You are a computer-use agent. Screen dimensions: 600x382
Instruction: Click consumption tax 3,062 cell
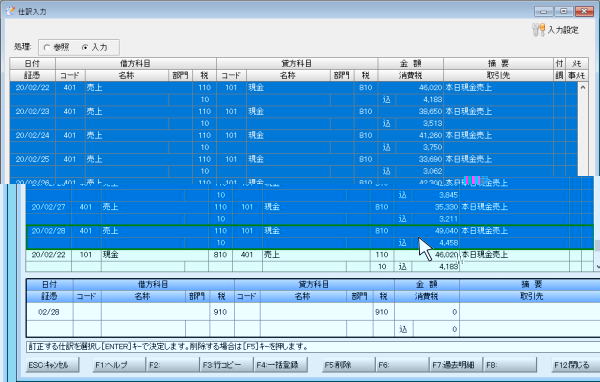419,171
